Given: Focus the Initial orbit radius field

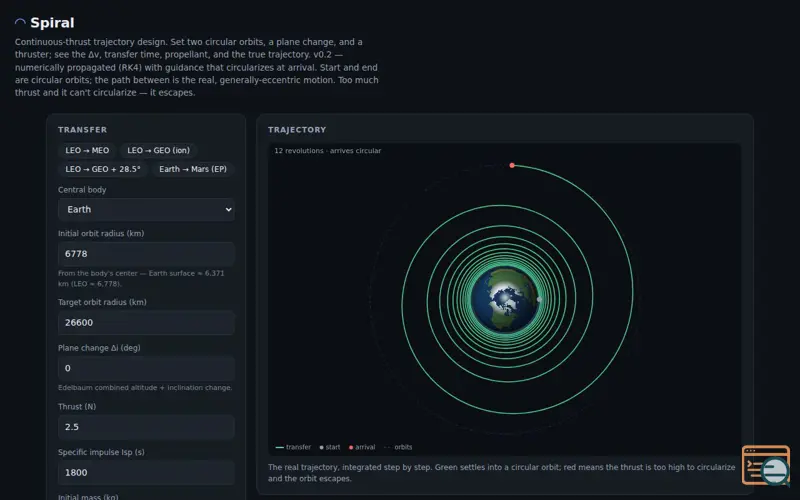Looking at the screenshot, I should coord(146,254).
